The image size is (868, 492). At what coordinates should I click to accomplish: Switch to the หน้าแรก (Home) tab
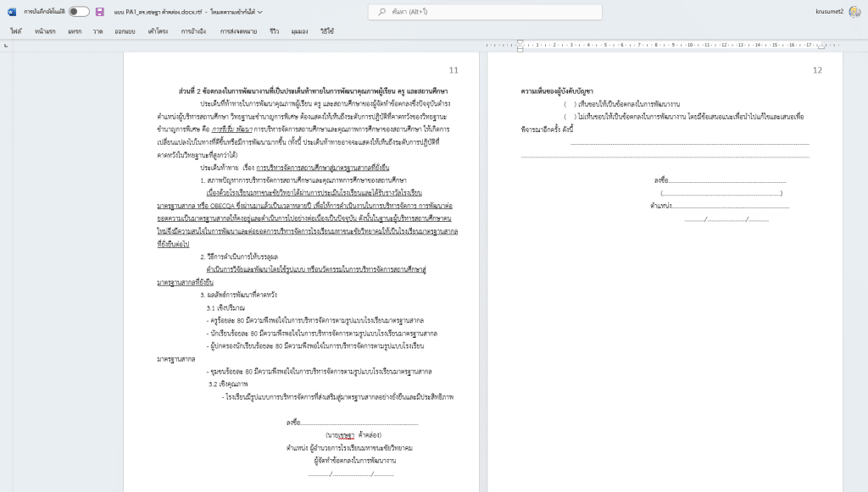(x=45, y=31)
